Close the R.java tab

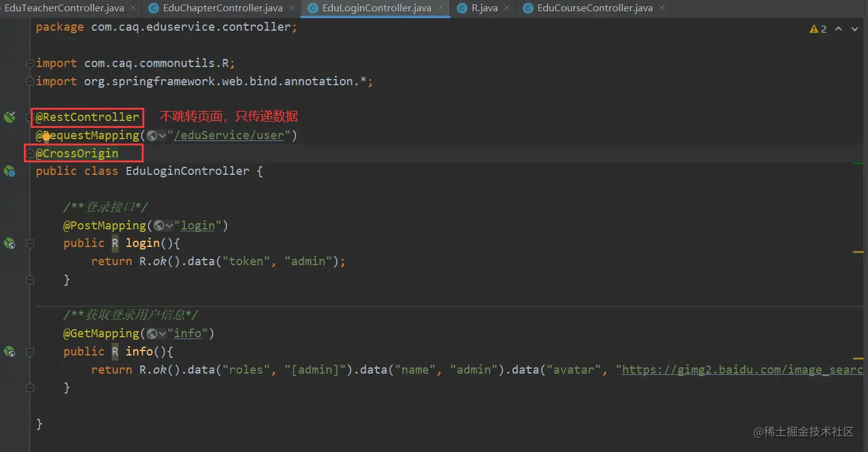507,8
